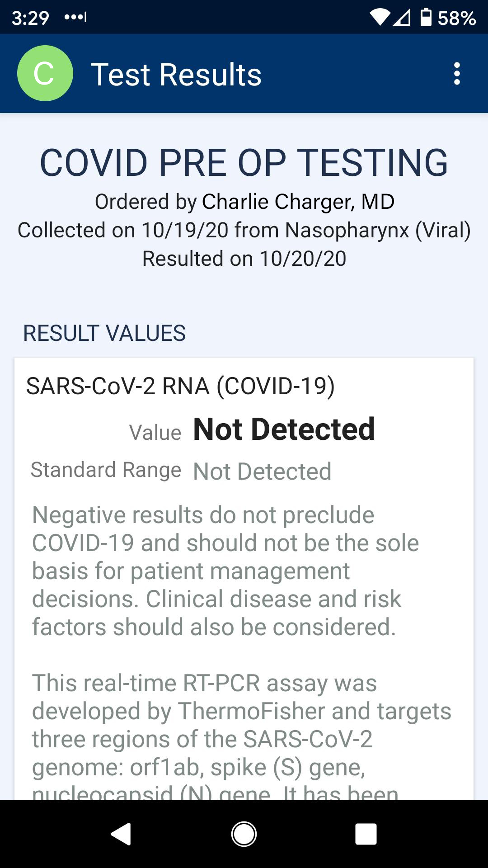Tap the Standard Range Not Detected text
This screenshot has height=868, width=488.
[x=262, y=472]
